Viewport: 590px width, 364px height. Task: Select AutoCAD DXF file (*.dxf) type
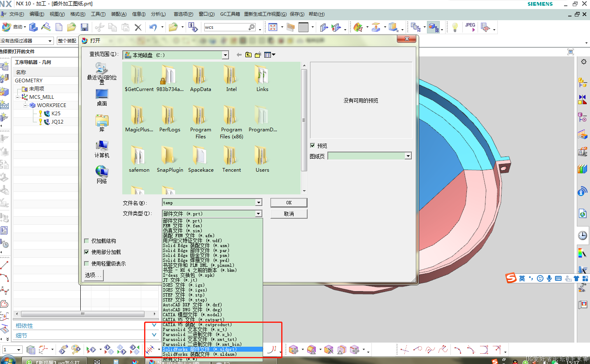tap(212, 305)
